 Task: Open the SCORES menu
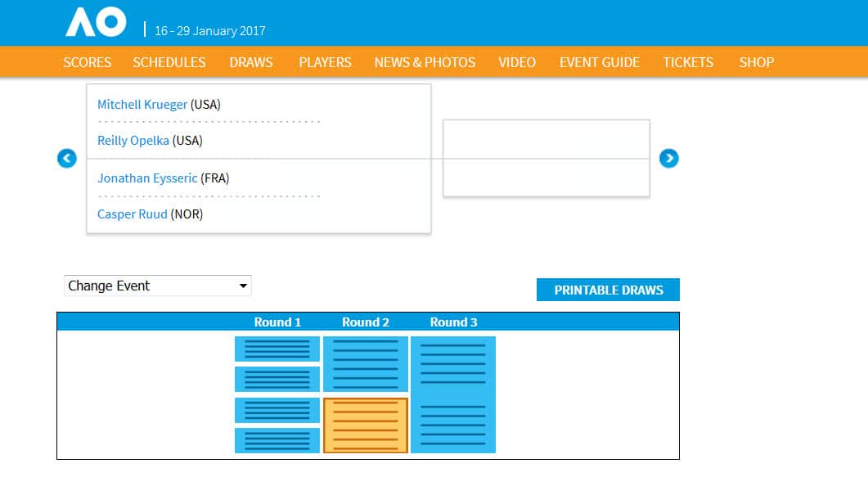[x=88, y=62]
